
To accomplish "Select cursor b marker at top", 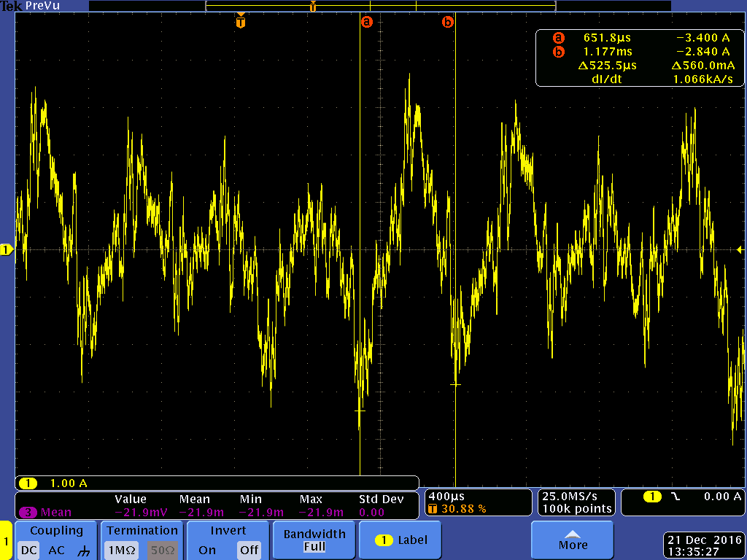I will (448, 22).
